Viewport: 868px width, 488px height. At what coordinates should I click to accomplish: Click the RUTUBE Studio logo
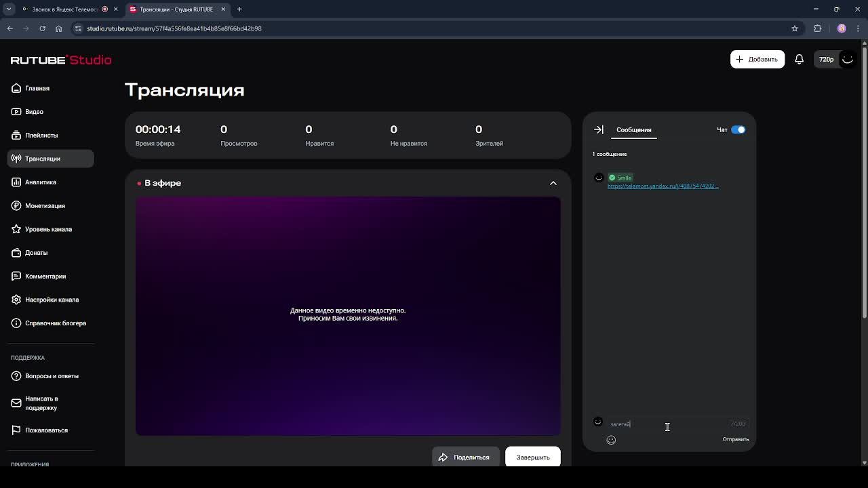click(x=61, y=60)
